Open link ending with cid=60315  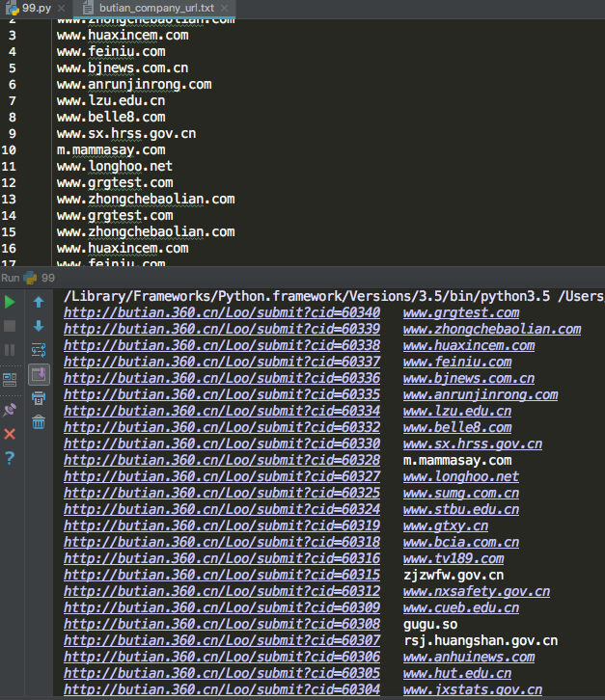tap(222, 575)
